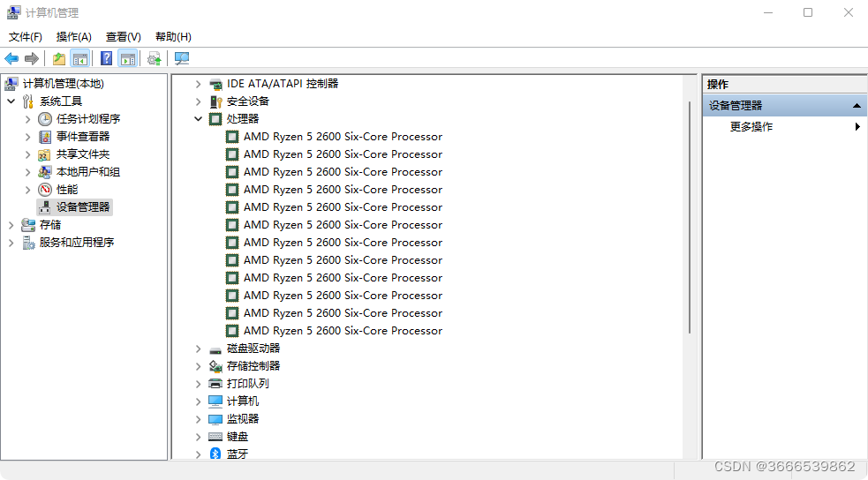The image size is (868, 480).
Task: Select 性能 in the left tree
Action: (x=67, y=190)
